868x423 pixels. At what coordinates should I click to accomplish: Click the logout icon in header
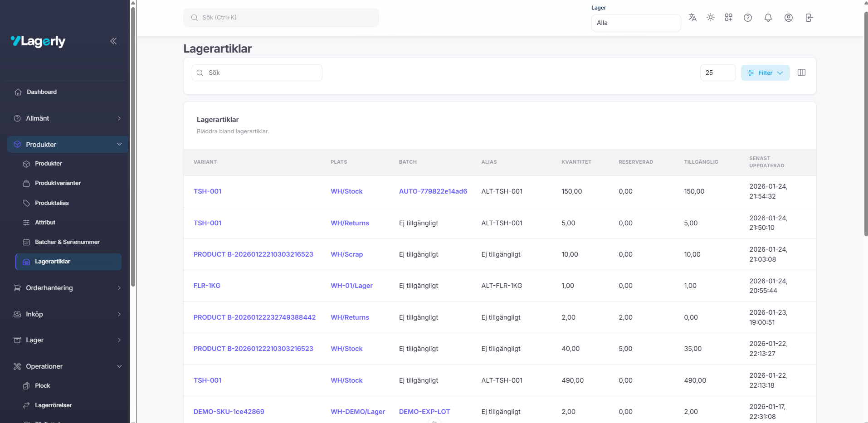click(x=809, y=18)
